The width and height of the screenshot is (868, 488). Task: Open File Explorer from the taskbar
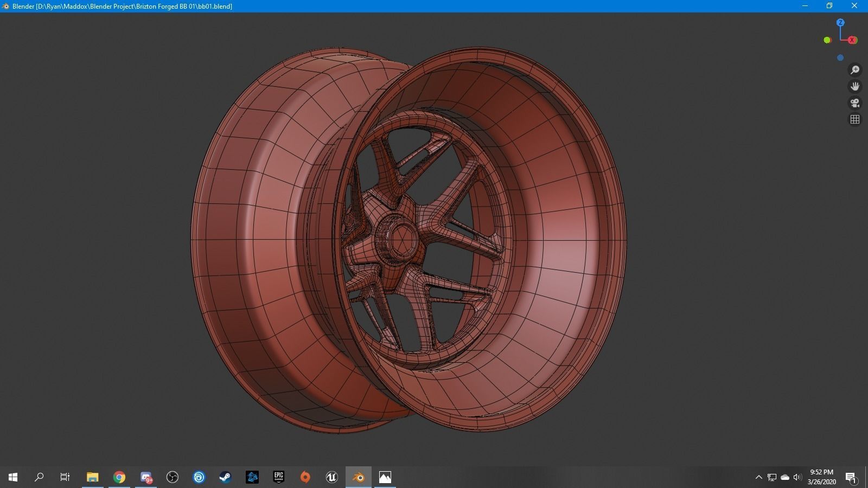(x=92, y=477)
